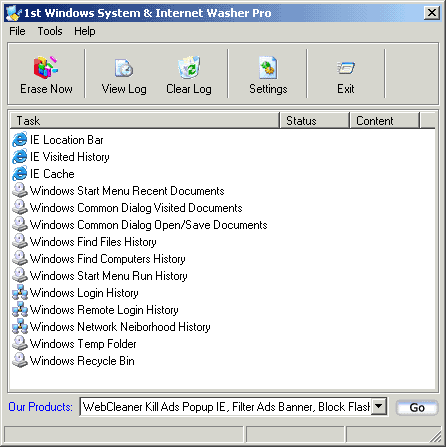Open the Tools menu
Image resolution: width=446 pixels, height=447 pixels.
tap(50, 31)
